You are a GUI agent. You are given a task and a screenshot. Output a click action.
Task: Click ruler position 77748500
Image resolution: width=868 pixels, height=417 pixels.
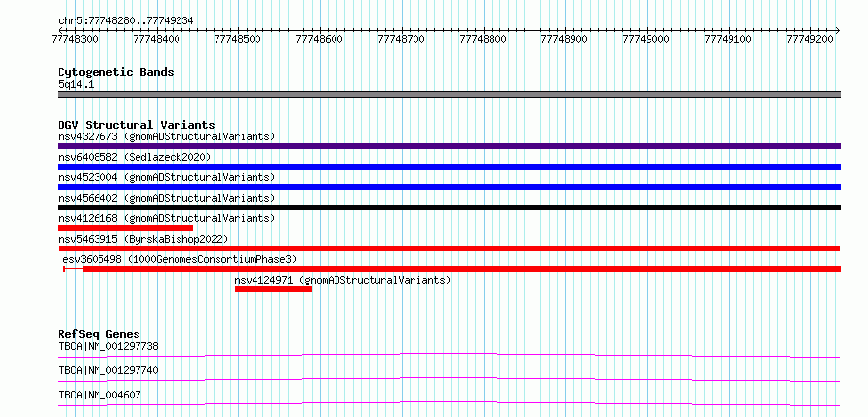click(238, 39)
